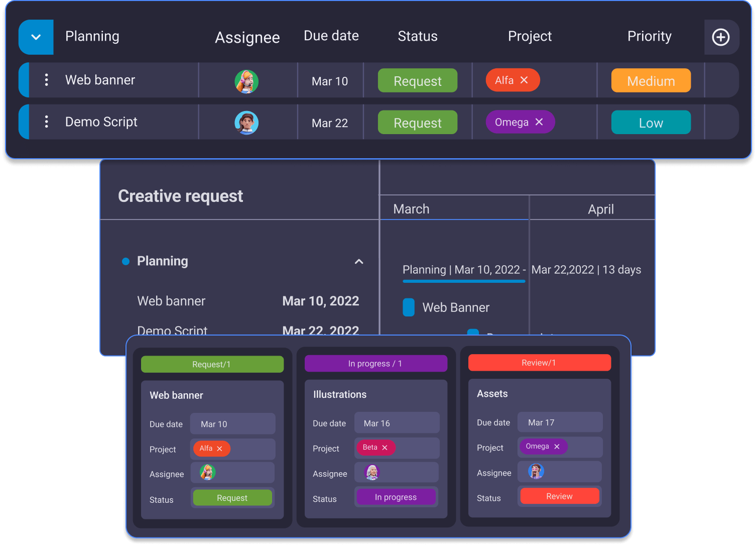Click the add column plus icon
Screen dimensions: 756x545
click(721, 37)
